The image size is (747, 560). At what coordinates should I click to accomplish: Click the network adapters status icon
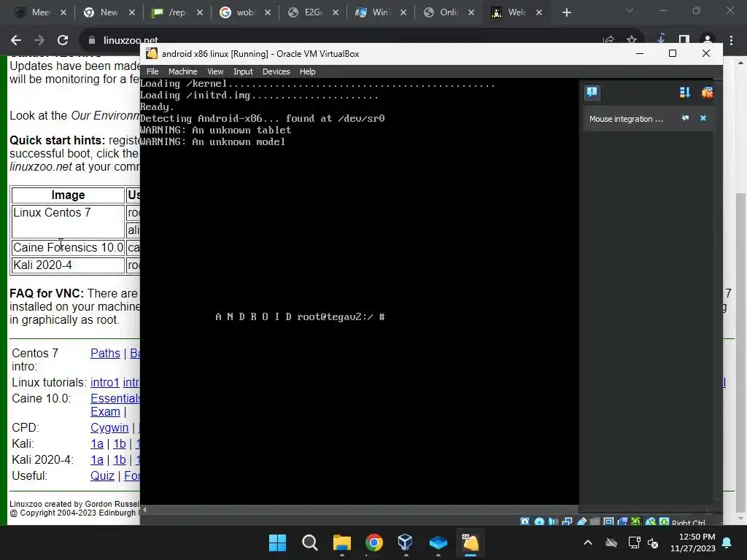(x=568, y=522)
